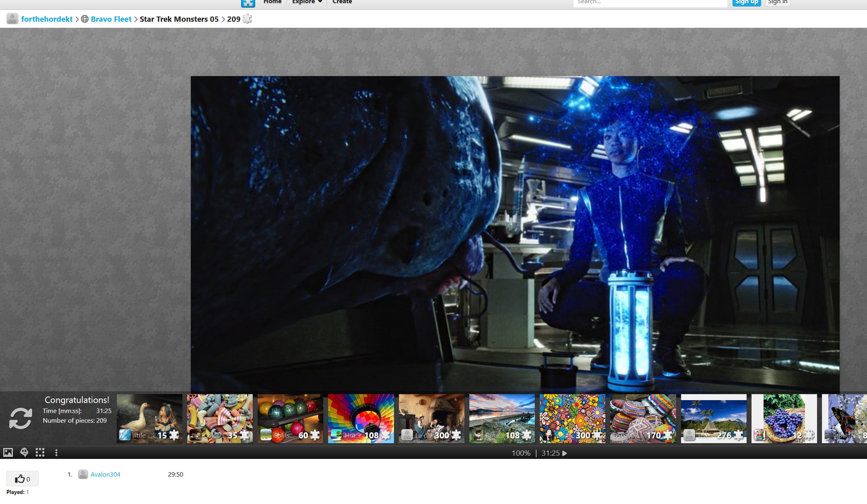This screenshot has width=867, height=504.
Task: Click the '100%' progress text
Action: click(521, 453)
